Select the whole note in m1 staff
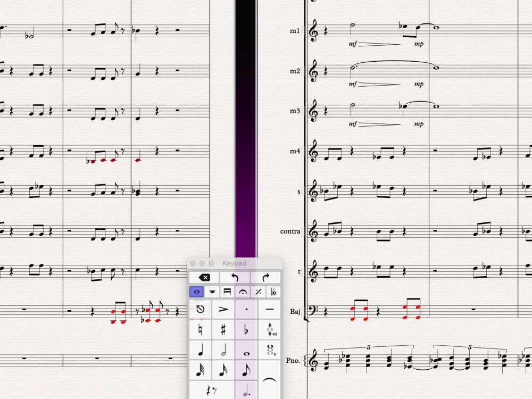 [436, 28]
